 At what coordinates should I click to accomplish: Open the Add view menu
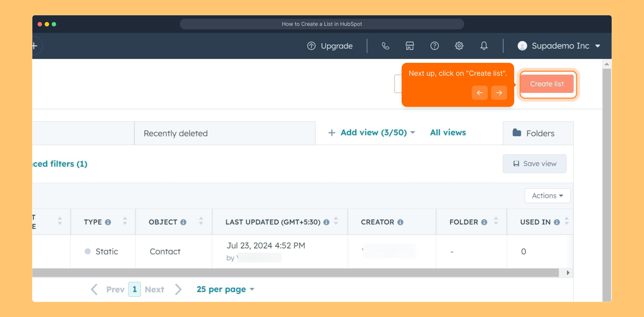coord(372,133)
